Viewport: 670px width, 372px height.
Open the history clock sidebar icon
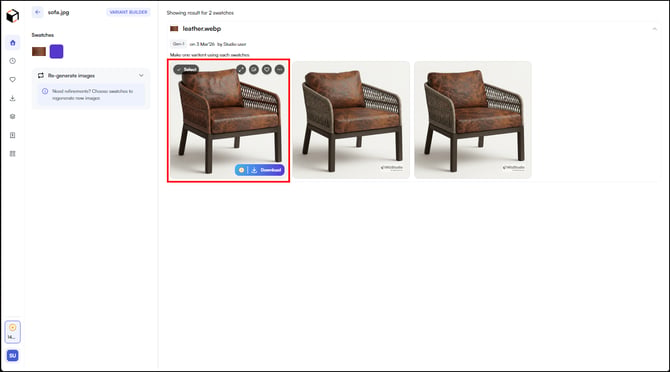tap(12, 61)
